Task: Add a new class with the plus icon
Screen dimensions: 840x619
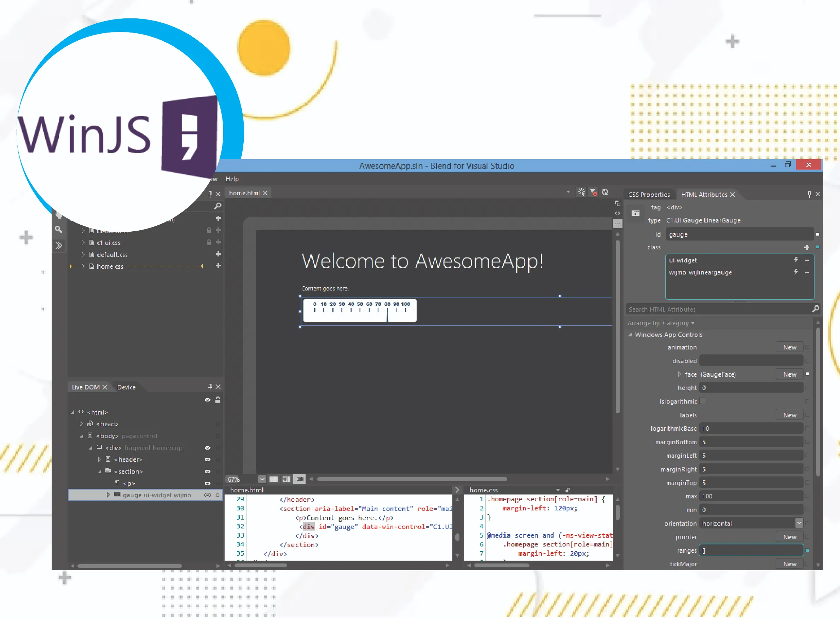Action: [x=807, y=247]
